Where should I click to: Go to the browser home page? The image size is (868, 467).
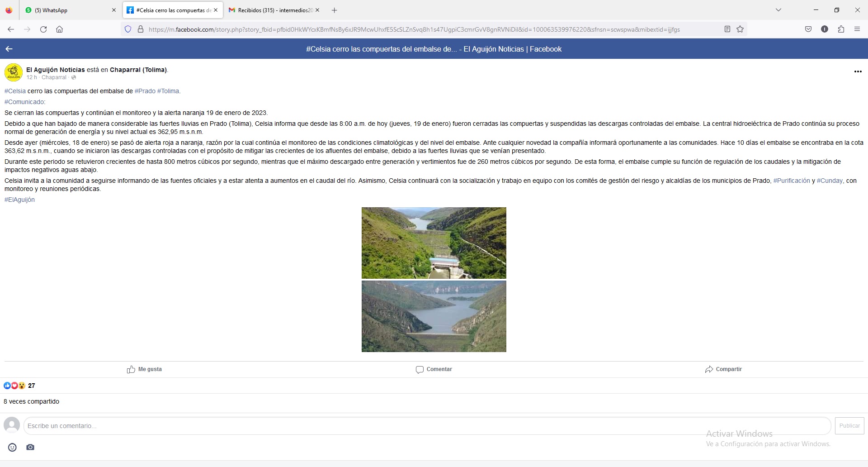click(x=59, y=29)
